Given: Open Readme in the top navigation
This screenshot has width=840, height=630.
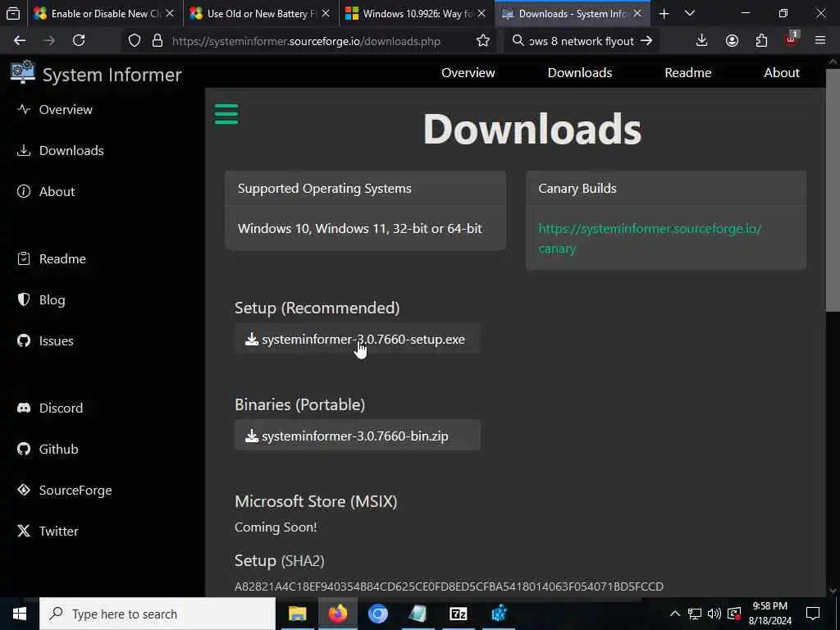Looking at the screenshot, I should point(688,72).
